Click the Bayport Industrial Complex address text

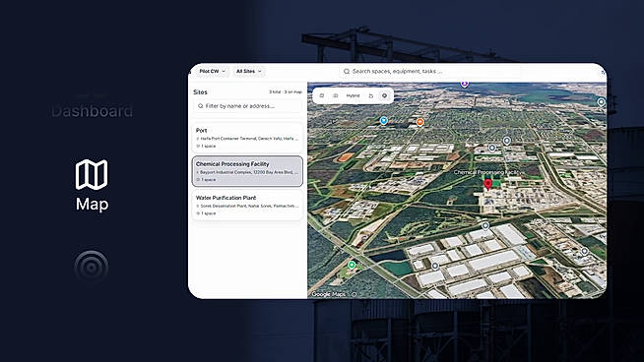248,172
